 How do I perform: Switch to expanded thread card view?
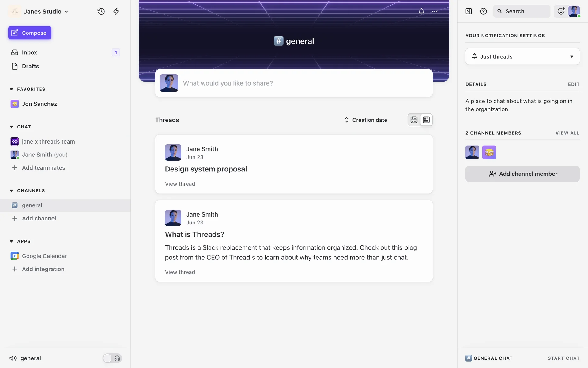coord(426,120)
